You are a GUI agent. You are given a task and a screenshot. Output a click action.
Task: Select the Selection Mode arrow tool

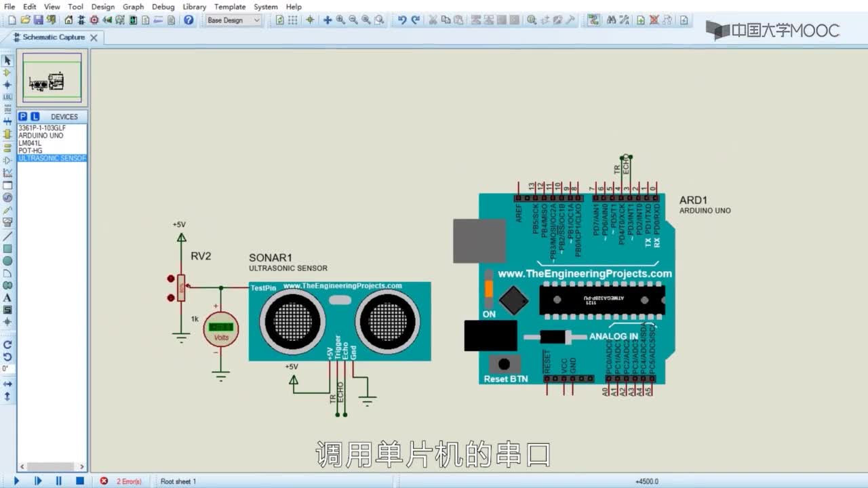tap(7, 61)
